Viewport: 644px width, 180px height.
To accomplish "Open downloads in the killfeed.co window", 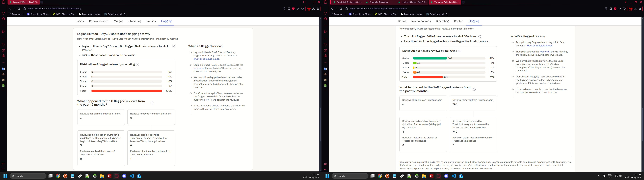I will coord(313,9).
